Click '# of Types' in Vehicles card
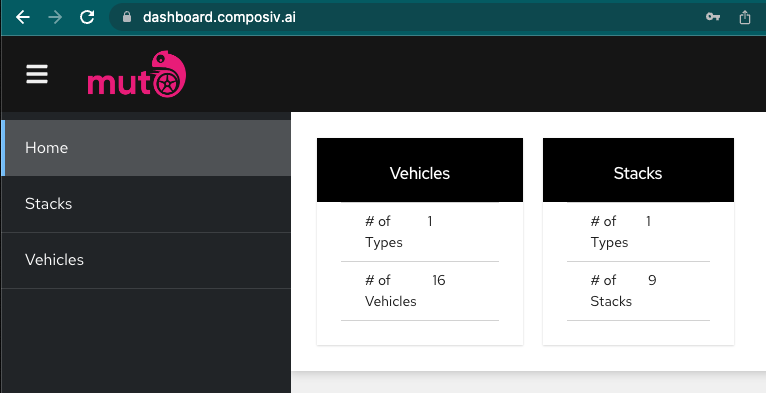The image size is (766, 393). (x=384, y=232)
